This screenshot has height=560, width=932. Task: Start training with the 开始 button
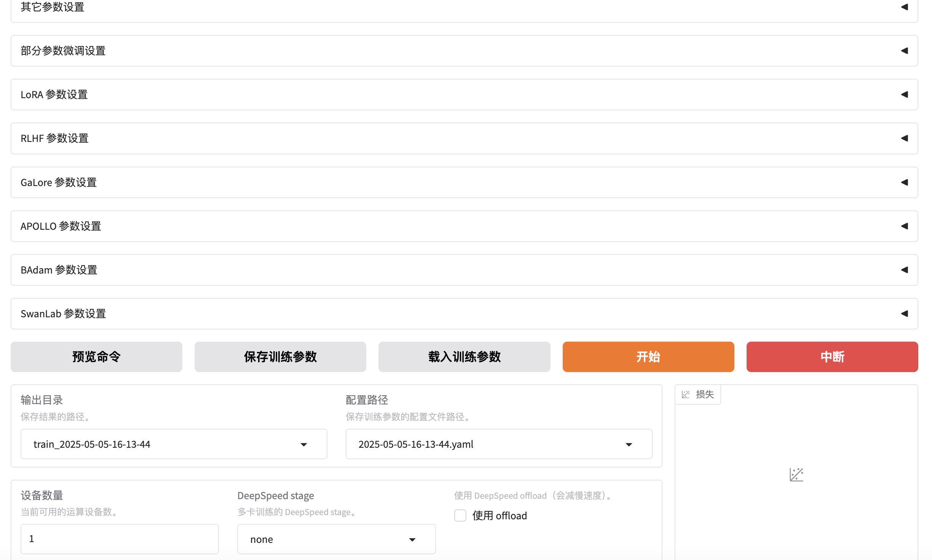click(x=648, y=357)
